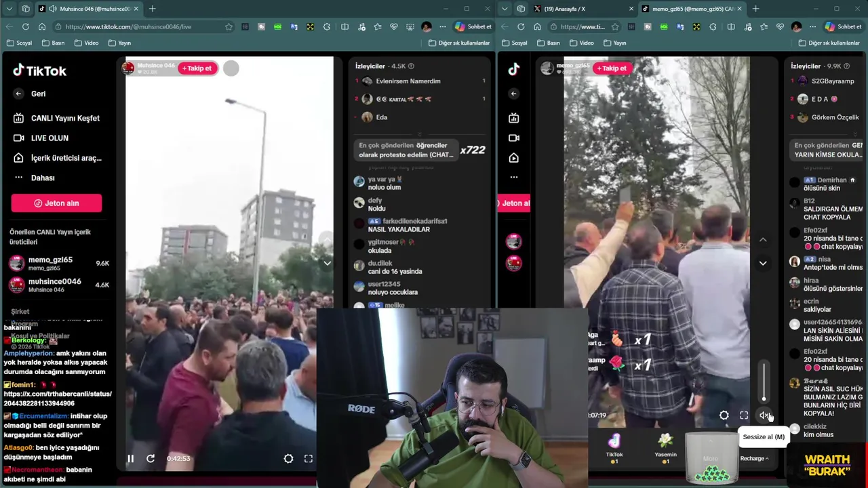Open memo_gzl65 suggested live creator
Viewport: 868px width, 488px height.
[x=58, y=264]
